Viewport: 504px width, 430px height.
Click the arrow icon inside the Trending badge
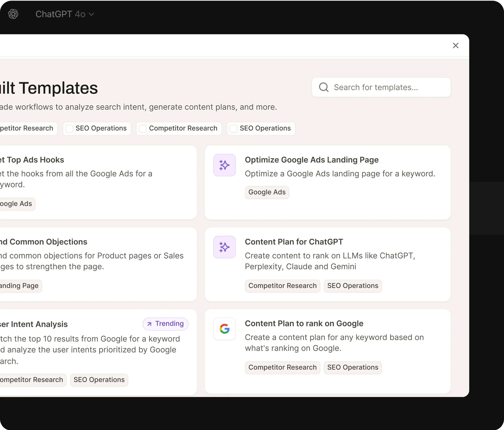[x=150, y=324]
